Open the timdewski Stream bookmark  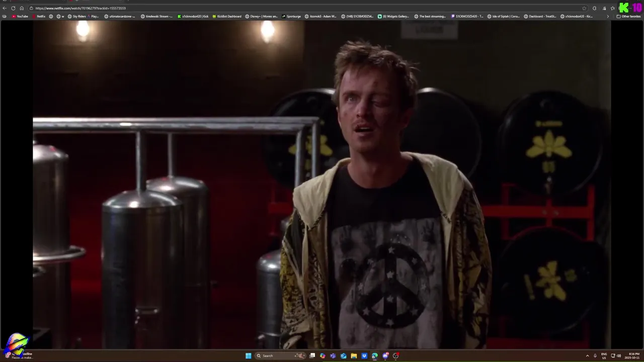(156, 16)
